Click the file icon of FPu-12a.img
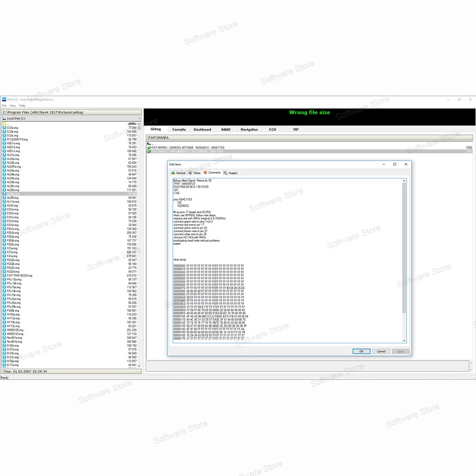 point(4,279)
